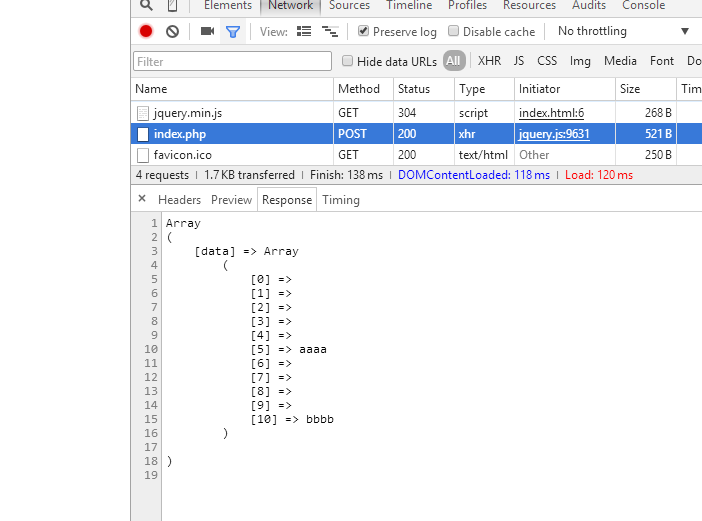Click the favicon.ico file icon

tap(143, 155)
